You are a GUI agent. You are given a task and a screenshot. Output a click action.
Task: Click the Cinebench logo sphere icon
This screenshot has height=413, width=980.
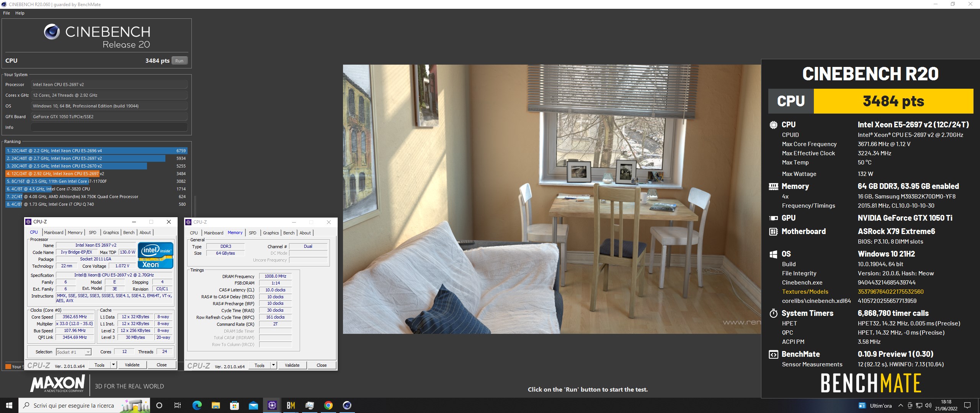tap(52, 32)
